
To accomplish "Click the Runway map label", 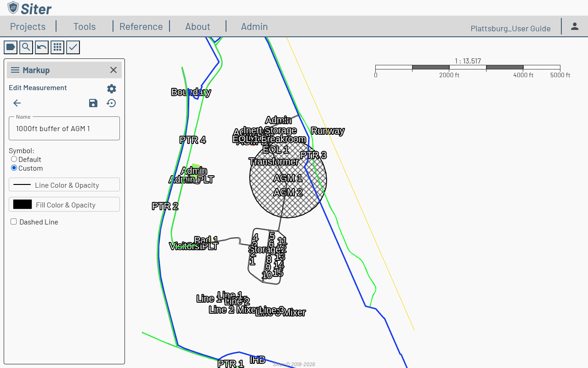I will click(x=328, y=131).
